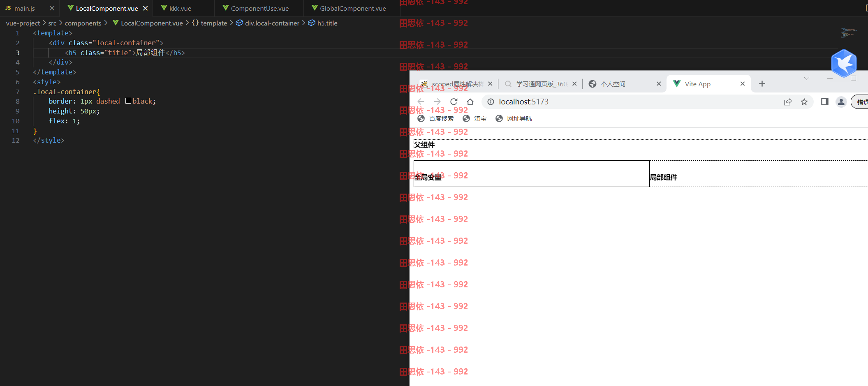Screen dimensions: 868x386
Task: Open the 淘宝 bookmark
Action: click(x=475, y=119)
